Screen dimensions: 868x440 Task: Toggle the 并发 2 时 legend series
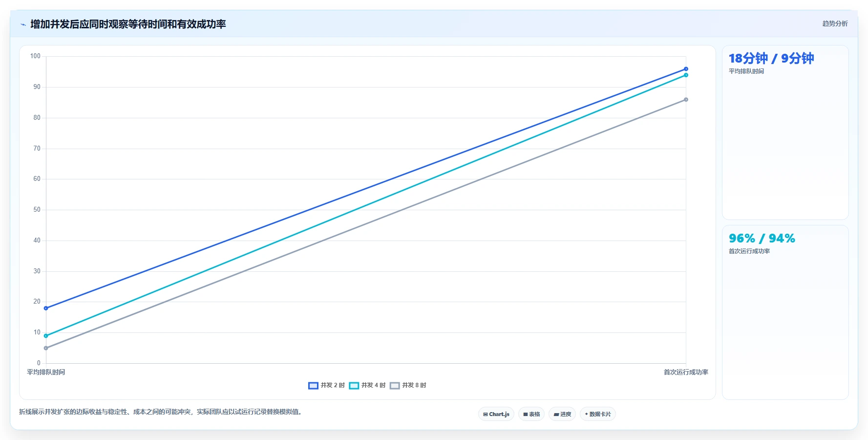click(x=326, y=385)
